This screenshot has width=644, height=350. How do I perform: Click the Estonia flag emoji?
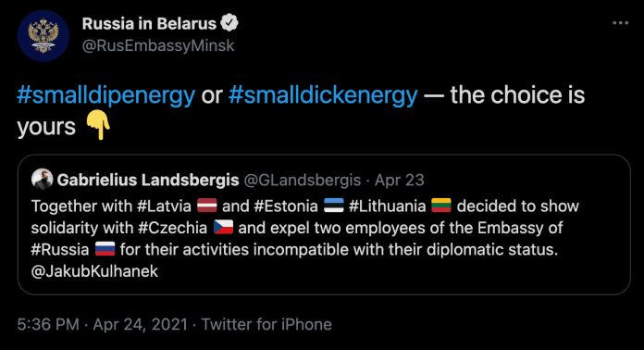[333, 206]
